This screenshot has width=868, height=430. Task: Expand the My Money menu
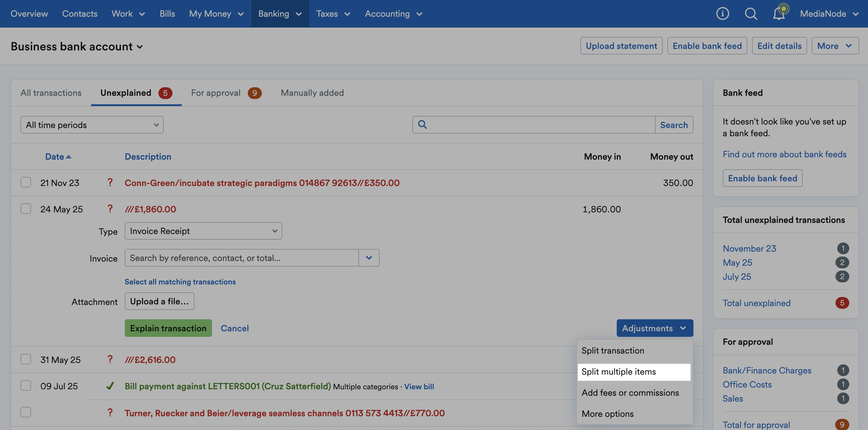pos(216,13)
